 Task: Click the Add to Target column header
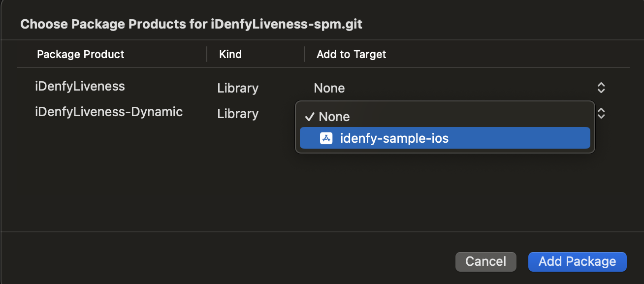pos(351,54)
